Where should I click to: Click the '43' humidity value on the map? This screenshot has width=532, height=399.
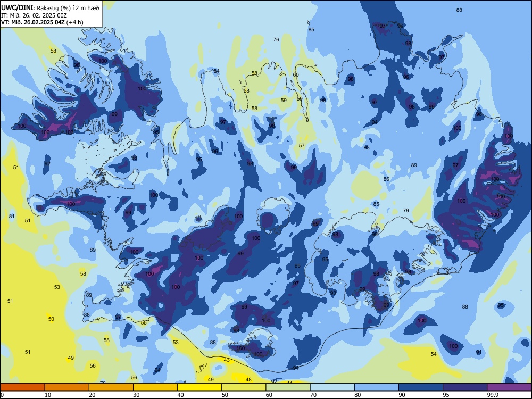click(x=227, y=360)
